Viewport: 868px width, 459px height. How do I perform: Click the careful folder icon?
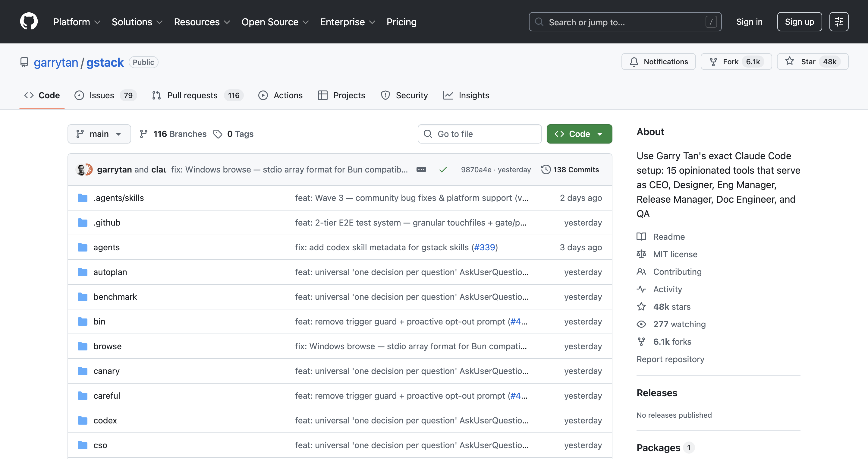coord(83,396)
